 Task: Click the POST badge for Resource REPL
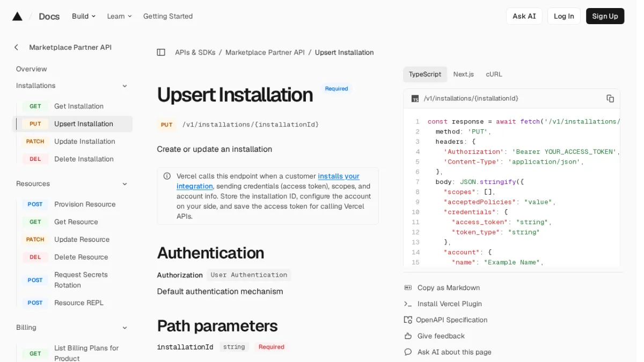coord(35,303)
